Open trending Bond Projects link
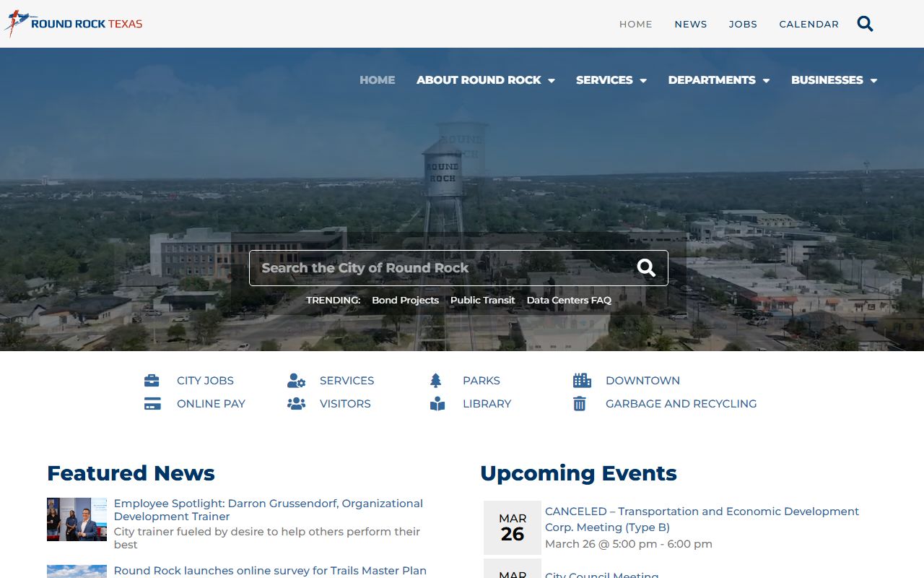 [x=405, y=300]
